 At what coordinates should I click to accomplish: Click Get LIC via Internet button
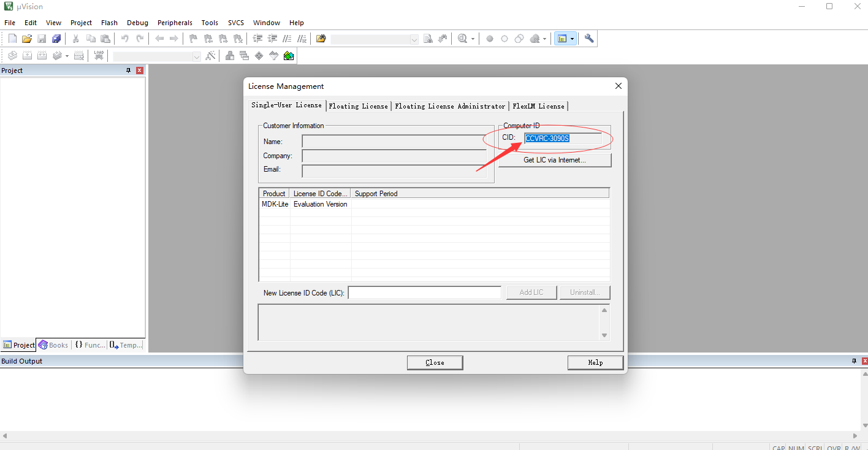(x=555, y=160)
